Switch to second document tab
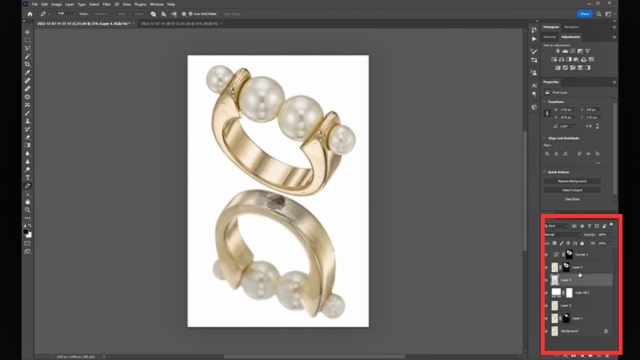The image size is (640, 360). pyautogui.click(x=180, y=24)
